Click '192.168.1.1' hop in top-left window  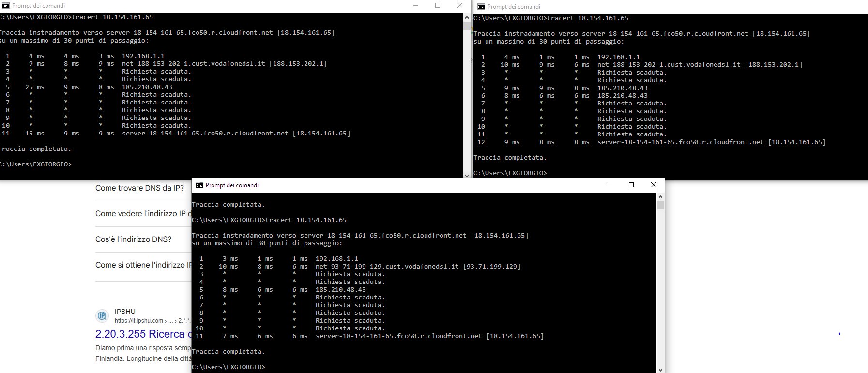[143, 56]
